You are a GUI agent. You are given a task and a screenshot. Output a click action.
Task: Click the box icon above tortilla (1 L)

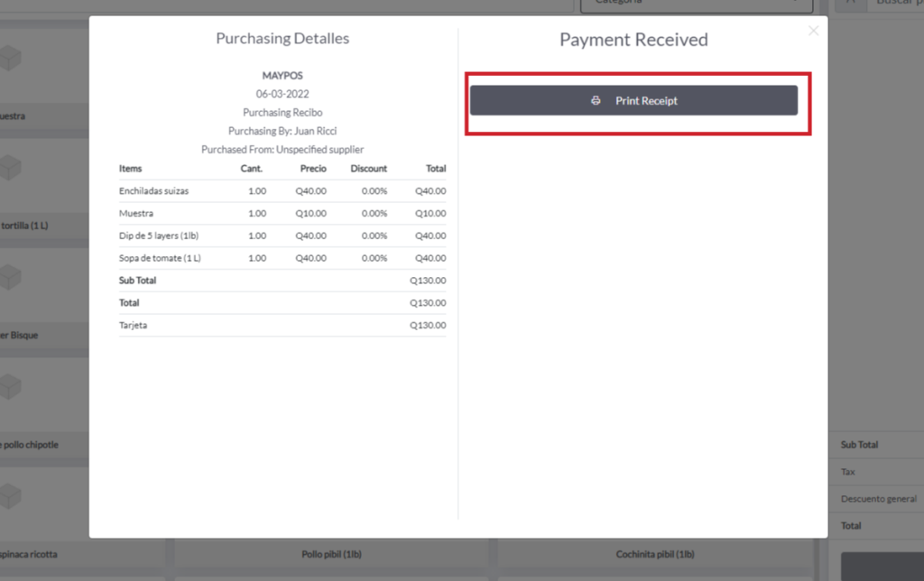click(9, 168)
